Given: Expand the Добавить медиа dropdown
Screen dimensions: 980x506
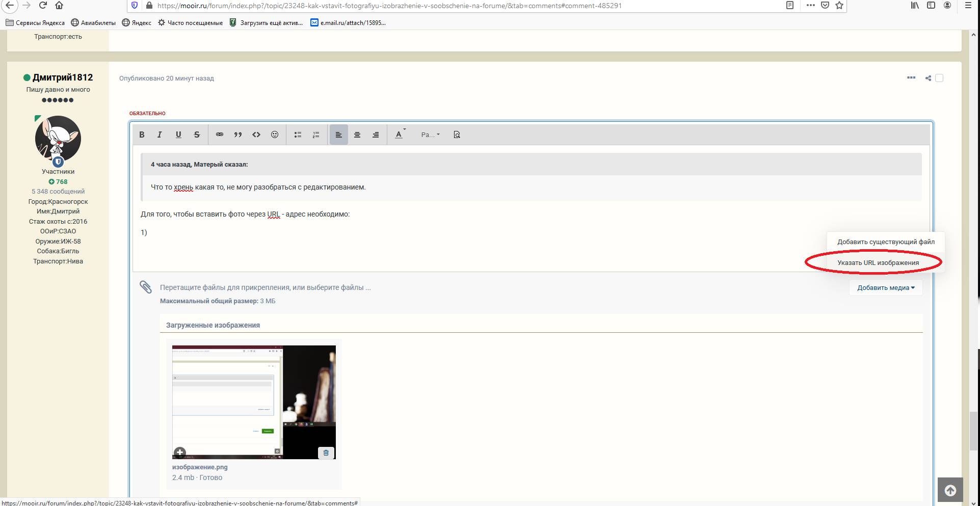Looking at the screenshot, I should 886,288.
